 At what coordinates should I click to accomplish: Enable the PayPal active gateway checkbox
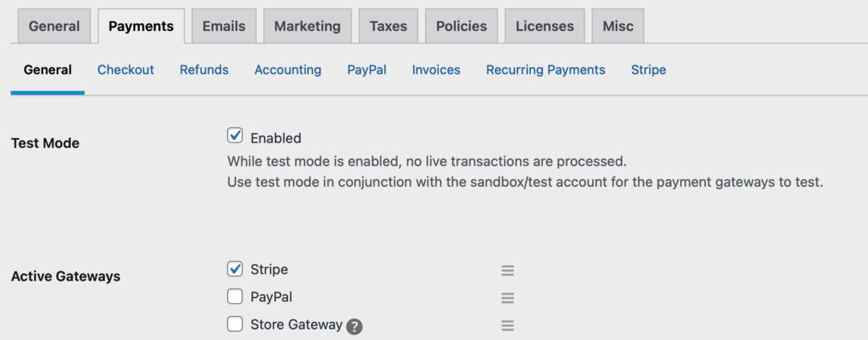[x=235, y=297]
